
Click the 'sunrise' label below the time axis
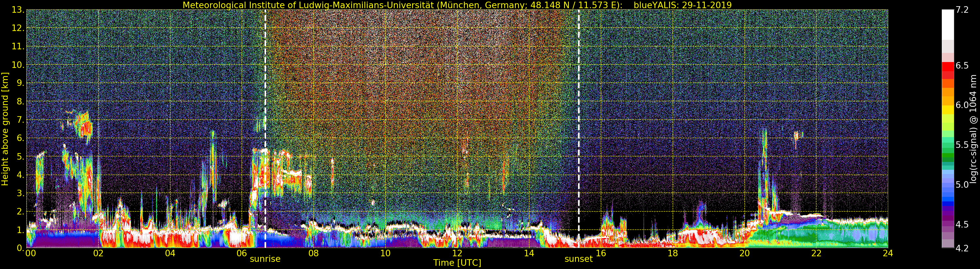265,259
